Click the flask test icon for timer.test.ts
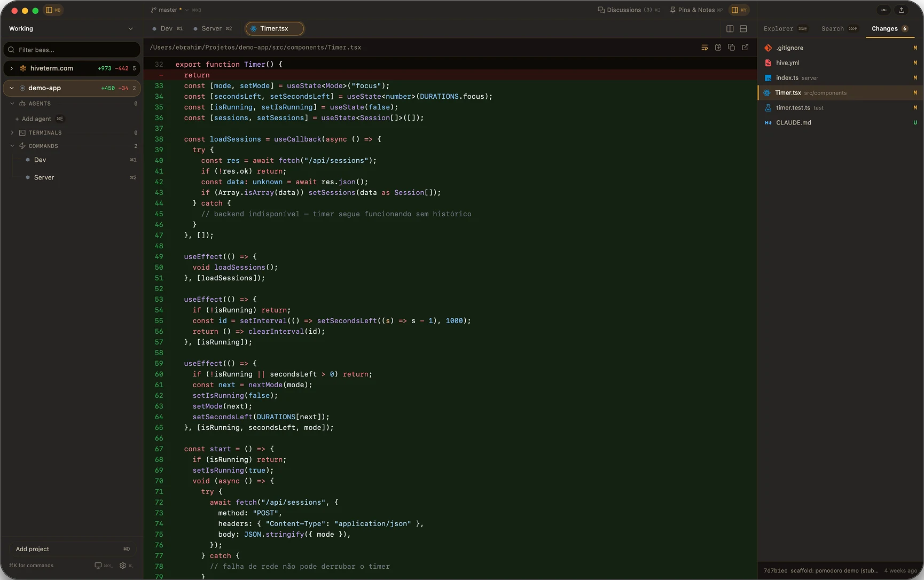 768,108
